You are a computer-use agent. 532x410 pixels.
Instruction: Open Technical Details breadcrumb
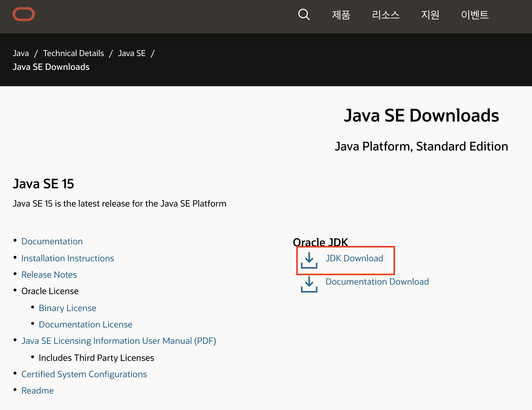(x=73, y=53)
